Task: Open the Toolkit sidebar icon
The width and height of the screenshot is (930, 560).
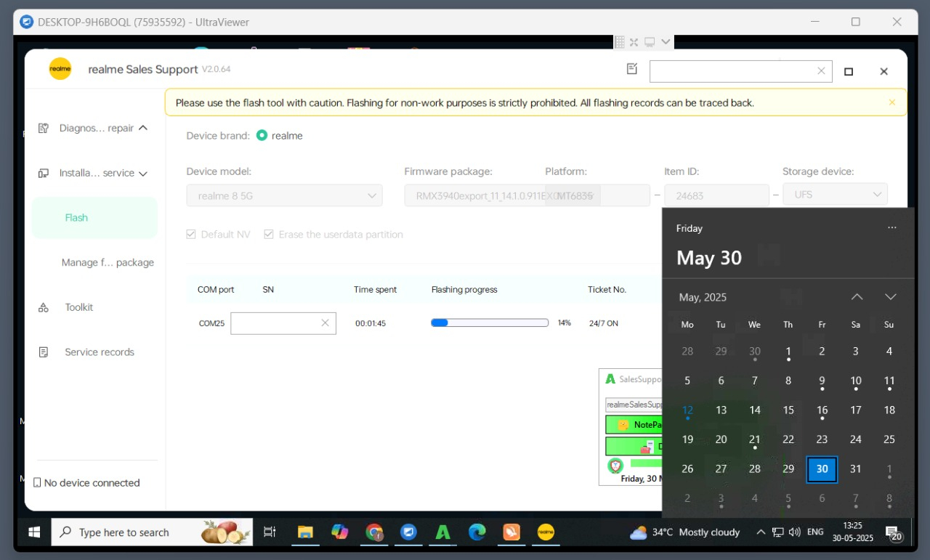Action: 44,307
